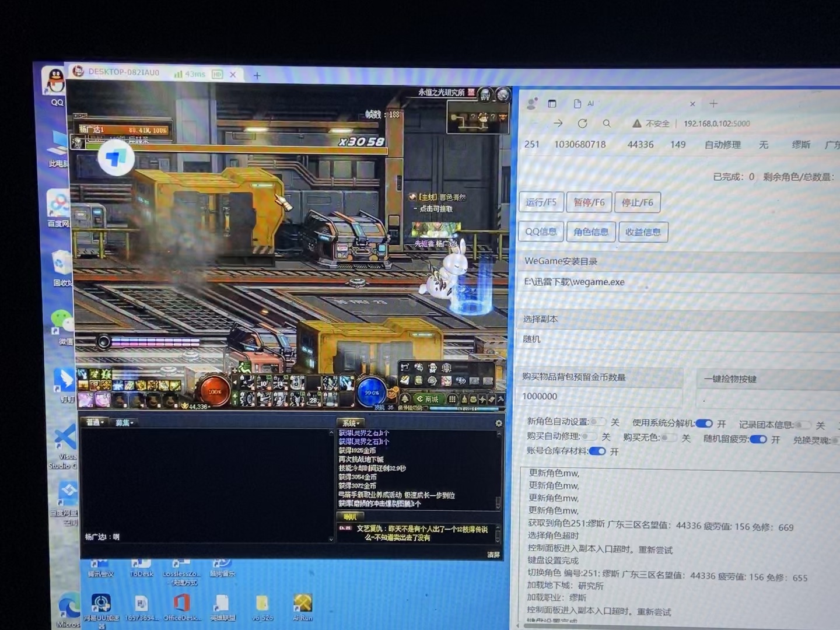Open the WeChat desktop icon
Image resolution: width=840 pixels, height=630 pixels.
(x=61, y=327)
